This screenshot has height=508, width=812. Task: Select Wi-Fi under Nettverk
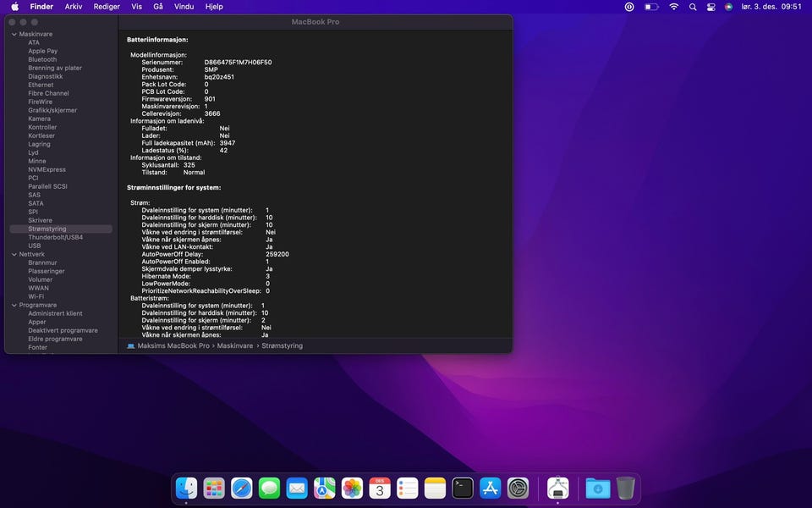pos(36,296)
